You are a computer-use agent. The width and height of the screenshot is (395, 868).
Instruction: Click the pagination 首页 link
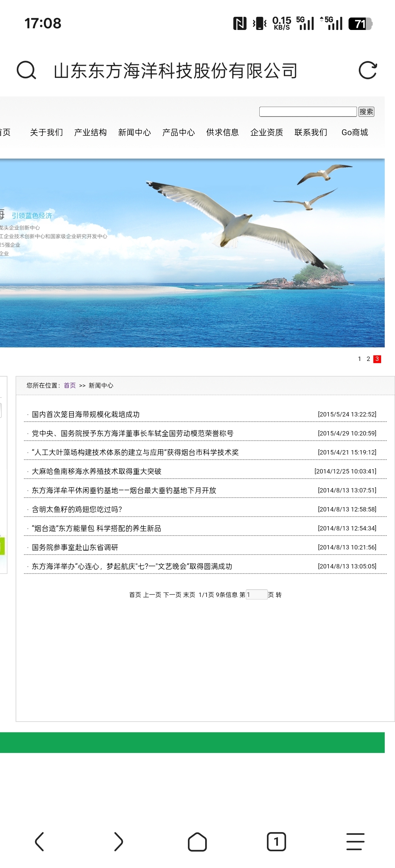point(135,595)
